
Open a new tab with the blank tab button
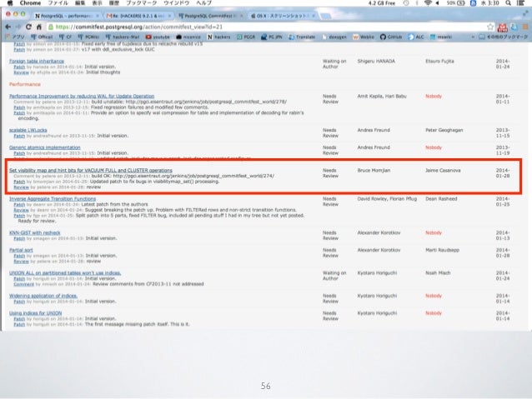click(x=325, y=16)
